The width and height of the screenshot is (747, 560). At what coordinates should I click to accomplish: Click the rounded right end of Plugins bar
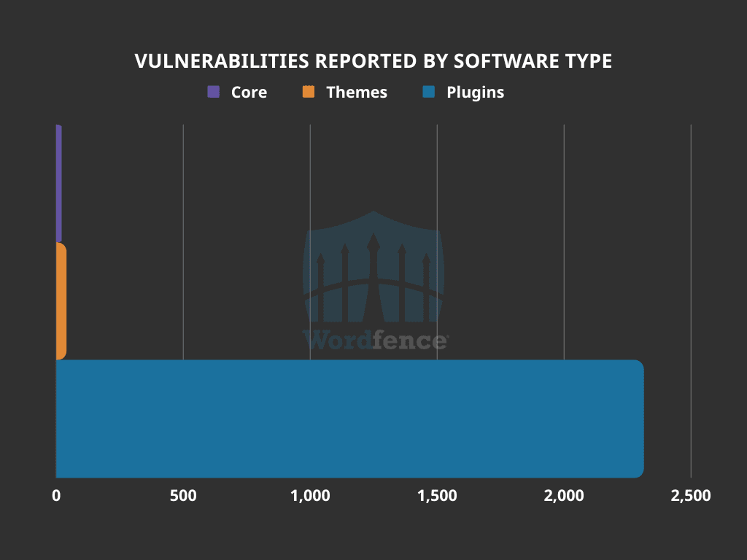click(x=638, y=419)
